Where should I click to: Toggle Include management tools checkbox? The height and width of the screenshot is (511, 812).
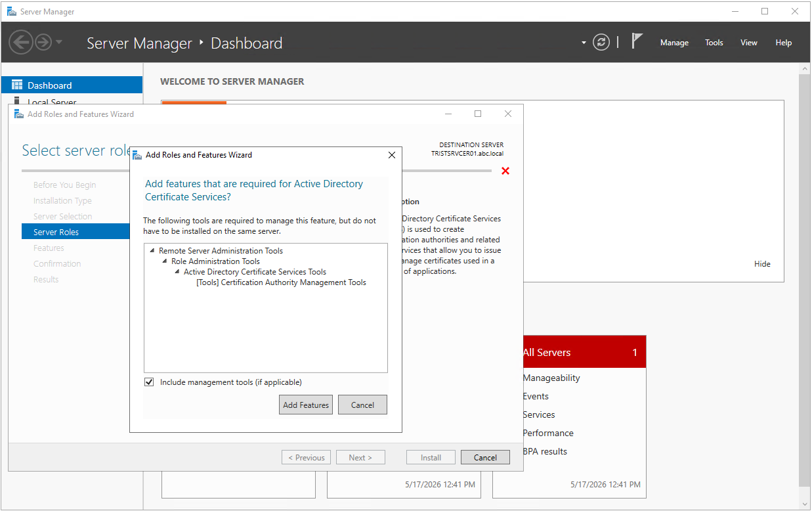point(149,382)
